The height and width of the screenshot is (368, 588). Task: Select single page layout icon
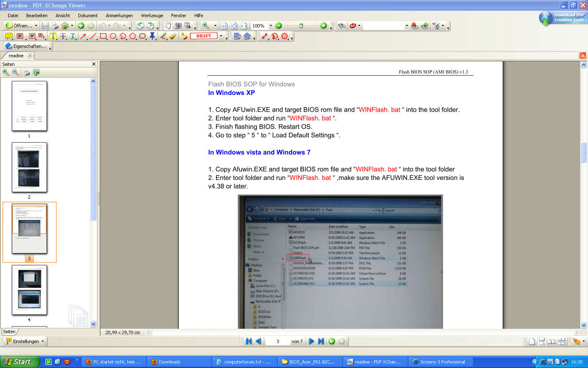click(532, 341)
